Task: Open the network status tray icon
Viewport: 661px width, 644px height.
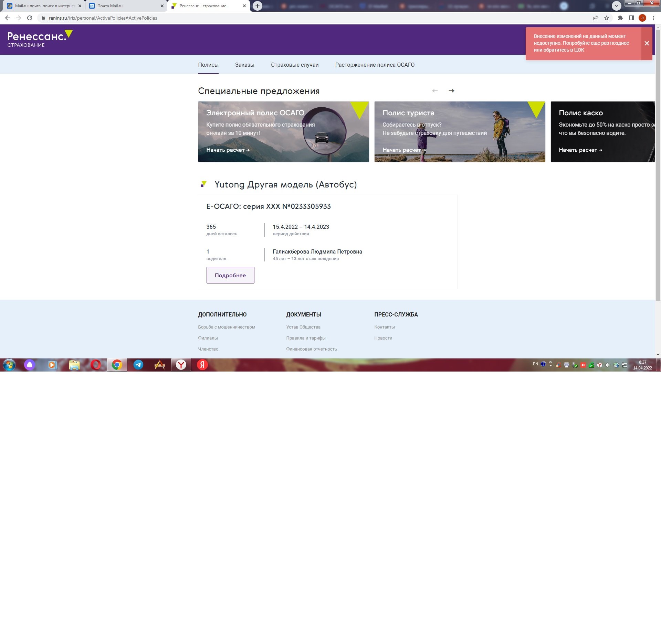Action: tap(625, 365)
